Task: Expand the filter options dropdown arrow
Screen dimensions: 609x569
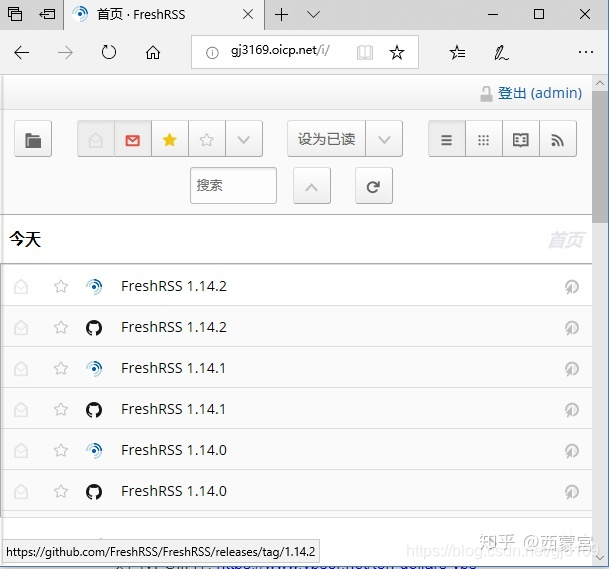Action: point(244,139)
